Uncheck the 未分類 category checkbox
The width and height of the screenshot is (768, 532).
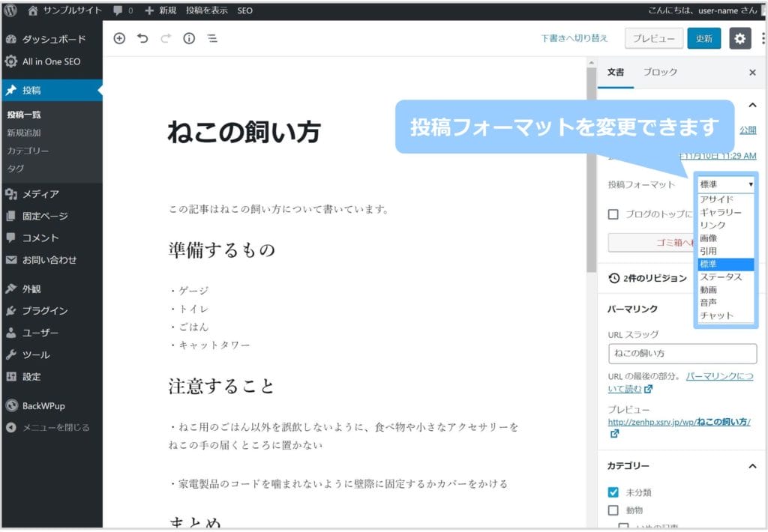(x=613, y=492)
